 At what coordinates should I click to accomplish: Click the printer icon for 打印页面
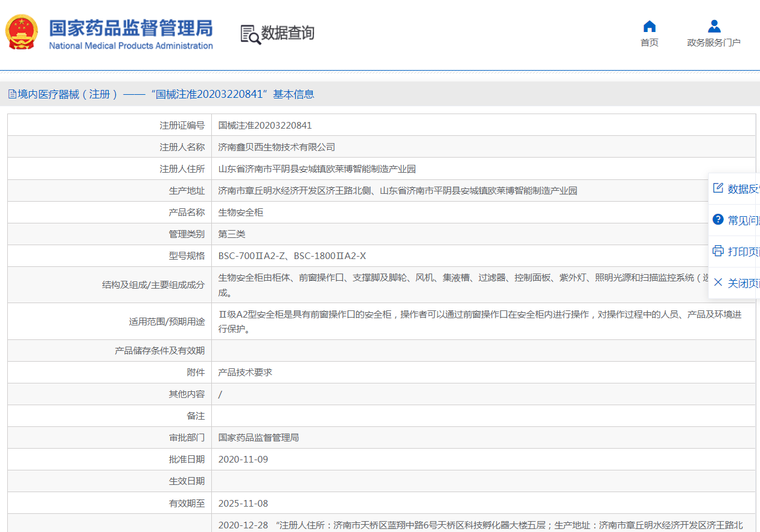pos(718,251)
